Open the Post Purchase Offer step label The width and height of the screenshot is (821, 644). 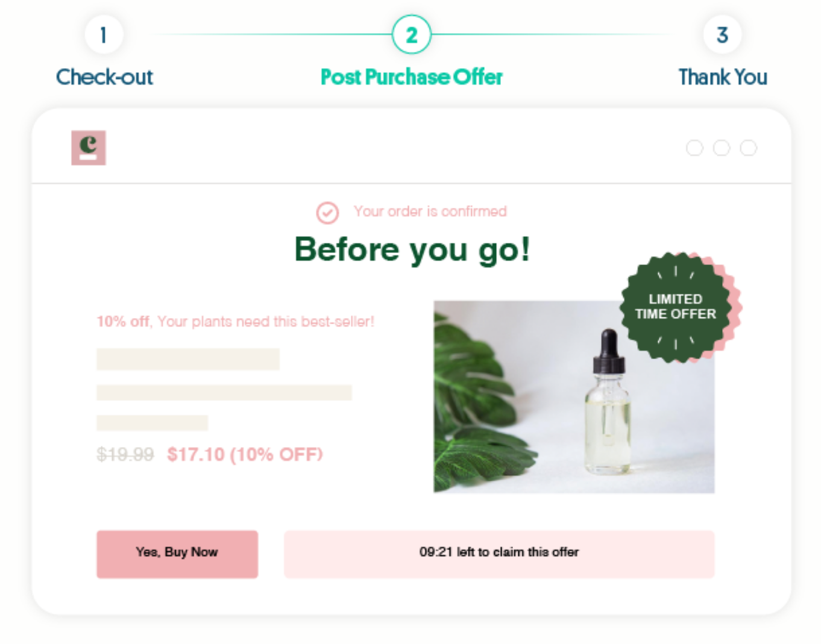tap(412, 77)
